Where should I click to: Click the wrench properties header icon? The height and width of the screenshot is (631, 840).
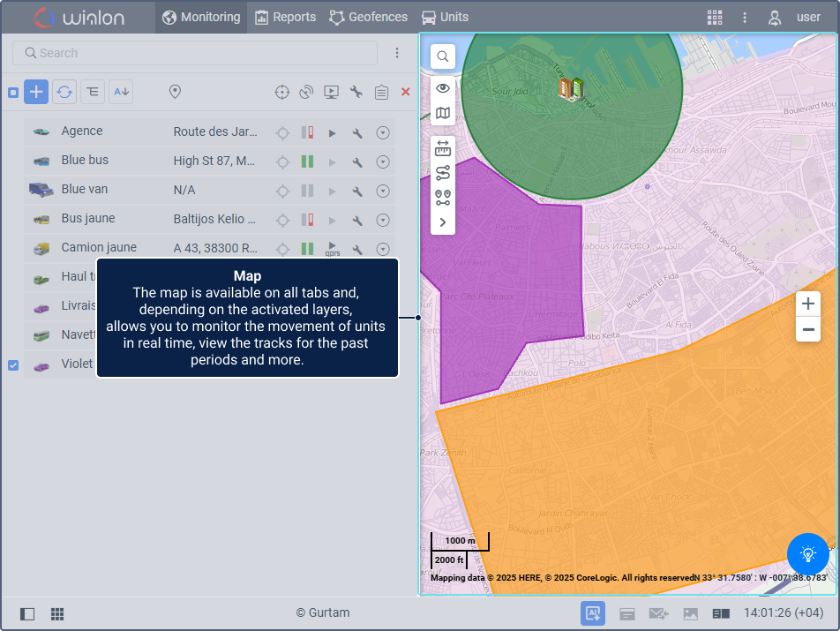[x=356, y=92]
